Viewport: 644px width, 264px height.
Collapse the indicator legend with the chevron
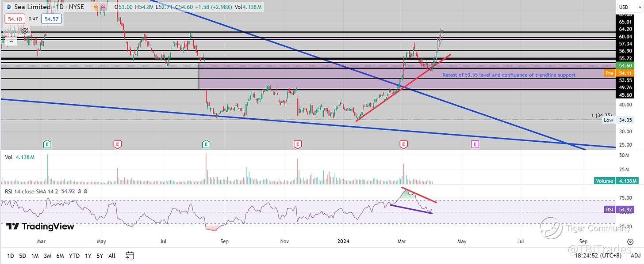(11, 41)
